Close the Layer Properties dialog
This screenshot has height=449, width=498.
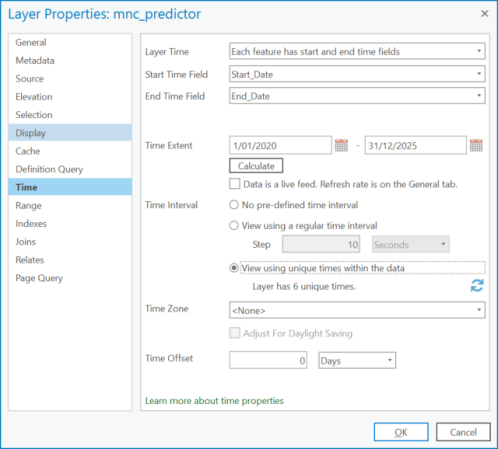[484, 13]
